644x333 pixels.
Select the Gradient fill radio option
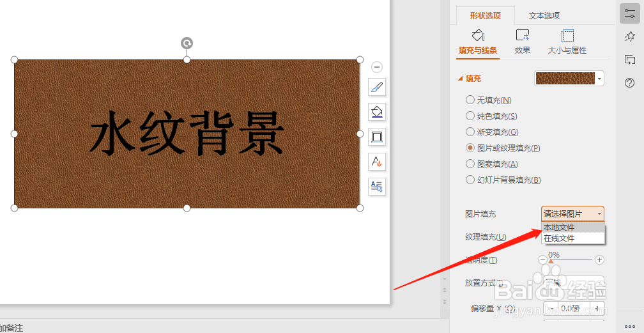click(470, 132)
